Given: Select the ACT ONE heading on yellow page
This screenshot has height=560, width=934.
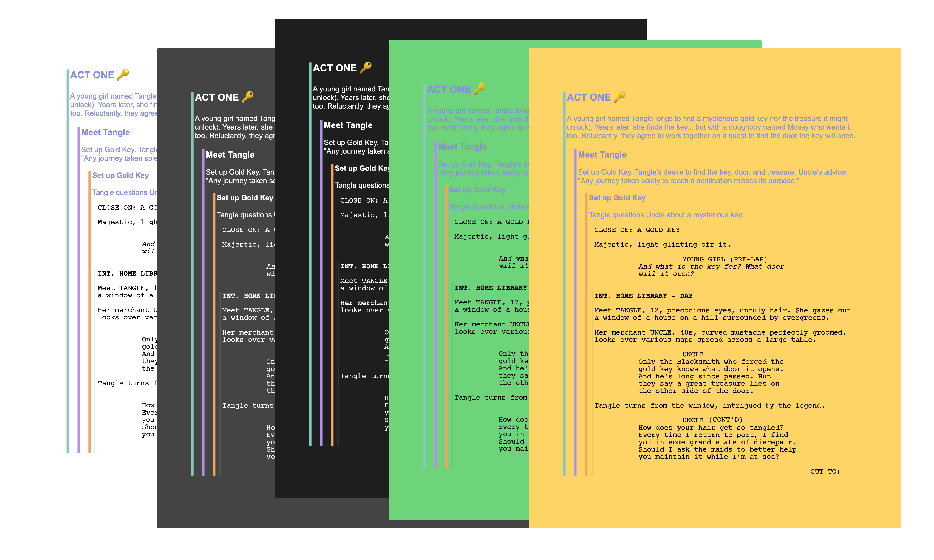Looking at the screenshot, I should [x=588, y=97].
